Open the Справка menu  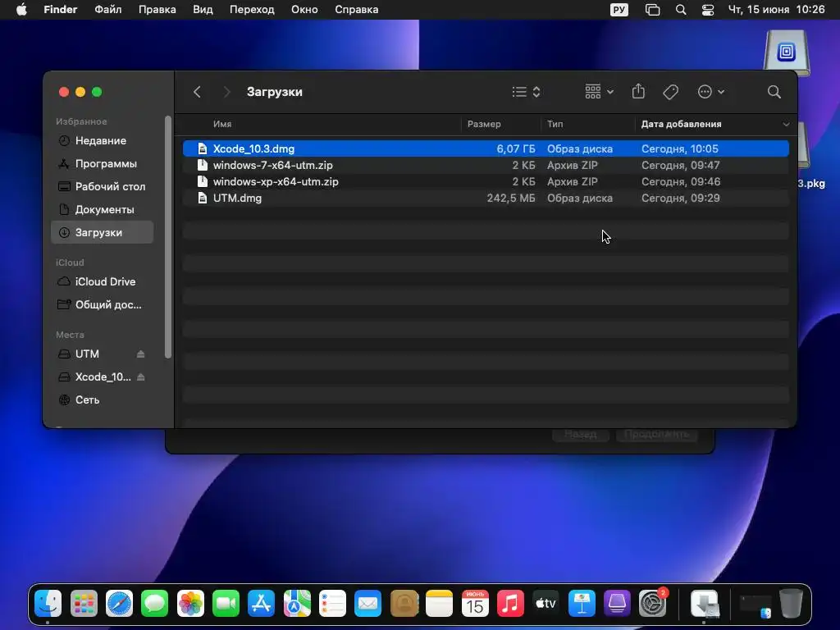click(x=356, y=10)
